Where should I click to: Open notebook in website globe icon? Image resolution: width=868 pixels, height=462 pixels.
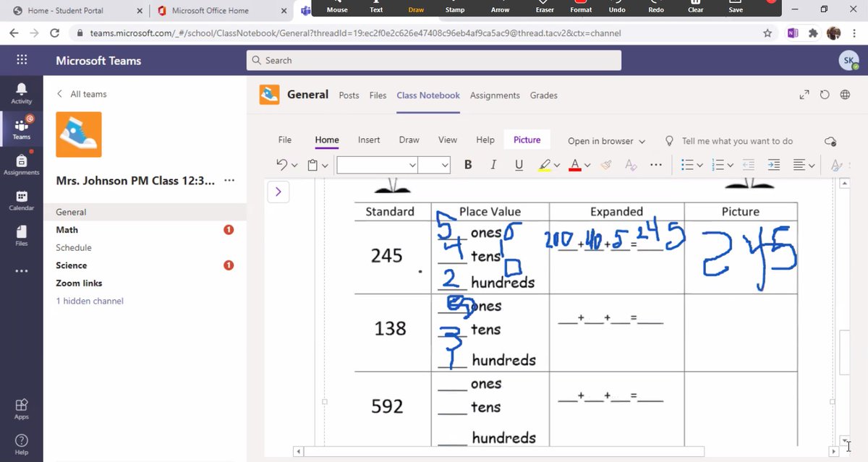845,95
